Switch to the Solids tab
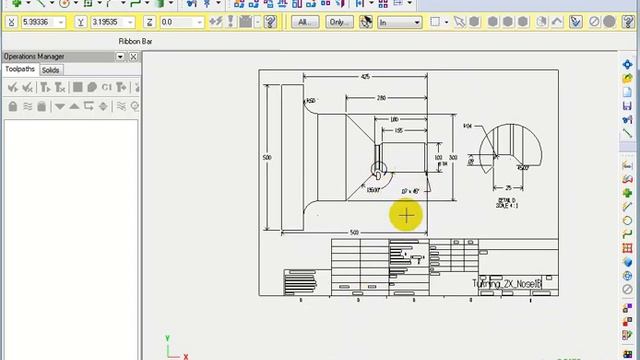 (x=51, y=70)
